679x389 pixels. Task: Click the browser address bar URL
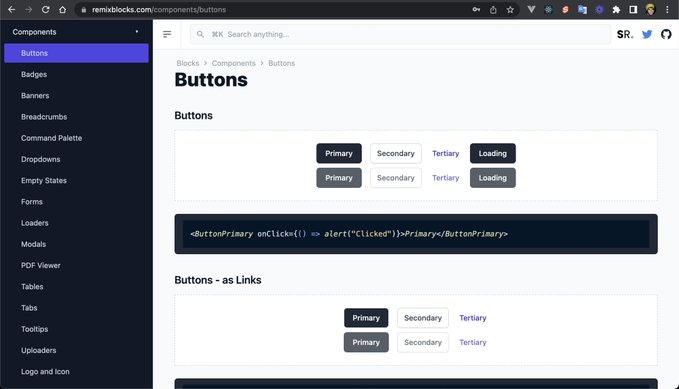coord(159,10)
